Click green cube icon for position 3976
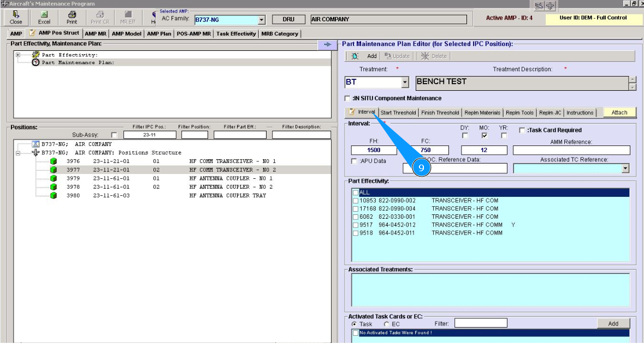The width and height of the screenshot is (644, 344). [54, 161]
